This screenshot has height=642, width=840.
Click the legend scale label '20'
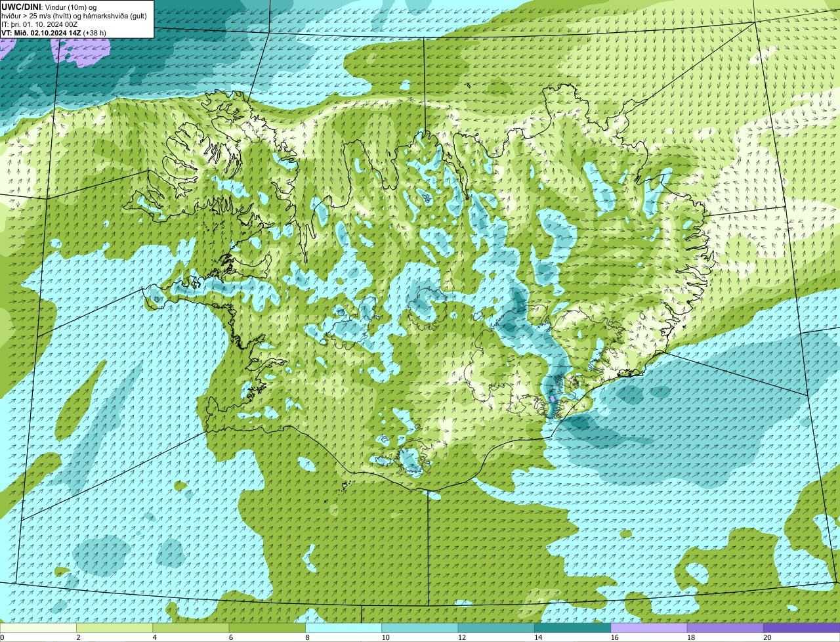[x=767, y=637]
